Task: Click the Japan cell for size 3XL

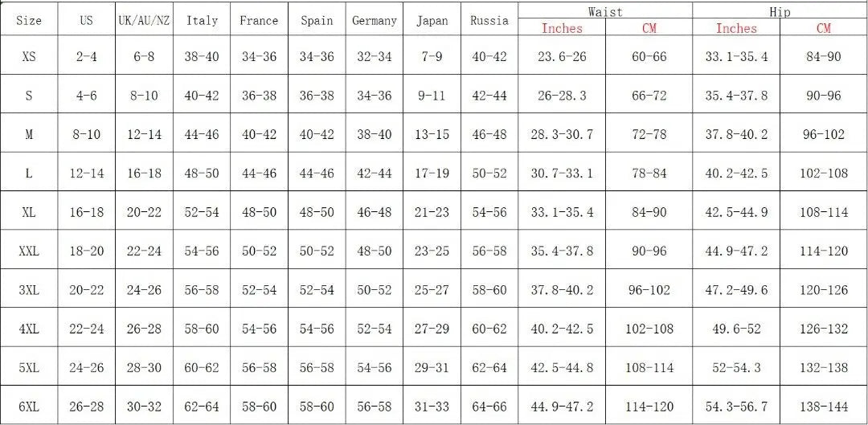Action: 432,290
